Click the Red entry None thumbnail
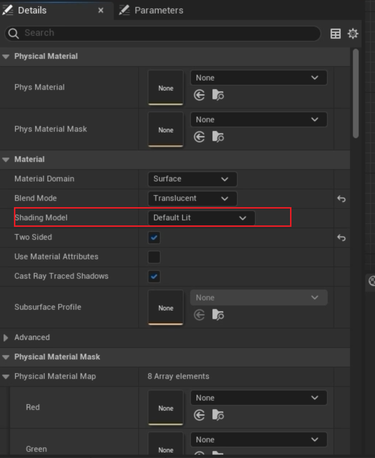The height and width of the screenshot is (458, 375). click(x=166, y=408)
